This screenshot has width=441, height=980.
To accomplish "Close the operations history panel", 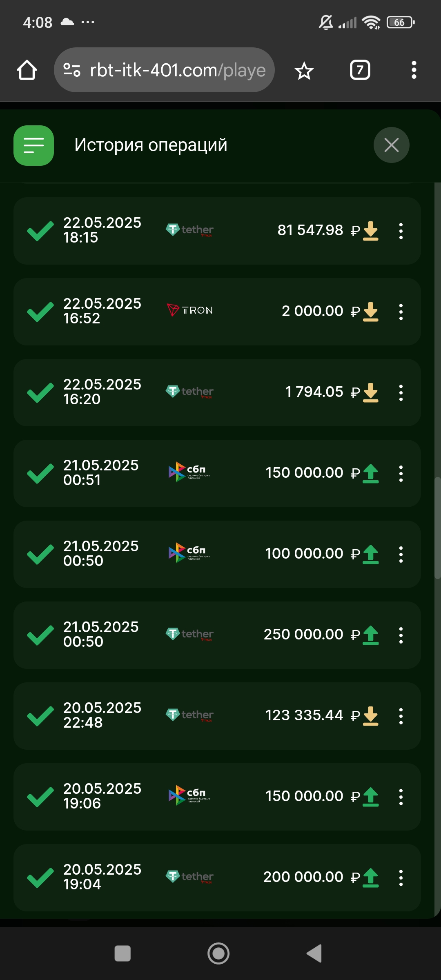I will [x=391, y=145].
